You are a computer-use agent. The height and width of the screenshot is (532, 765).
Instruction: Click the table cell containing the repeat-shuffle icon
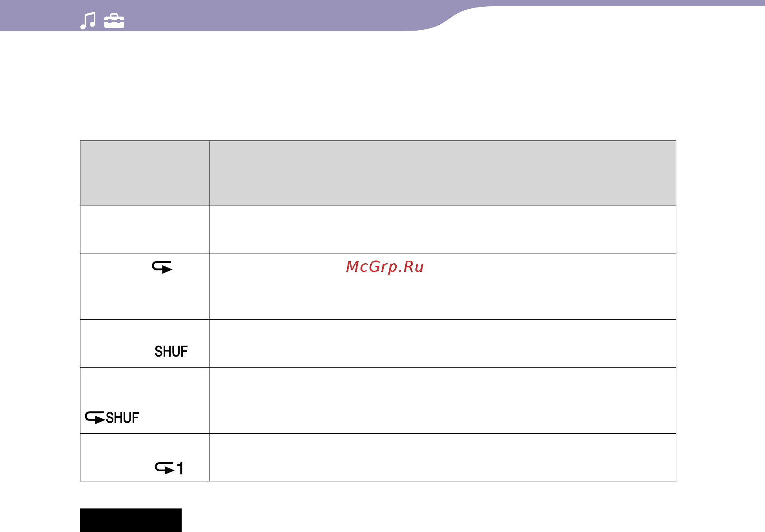[145, 400]
